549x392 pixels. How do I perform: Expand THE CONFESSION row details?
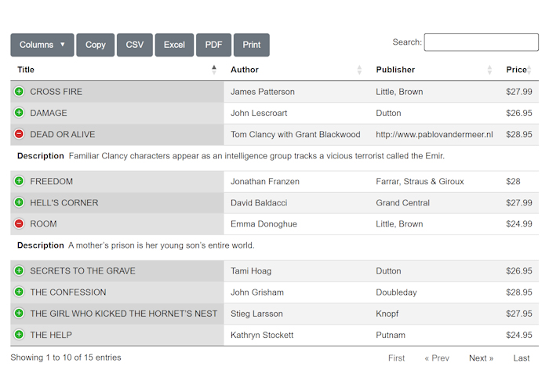[19, 292]
